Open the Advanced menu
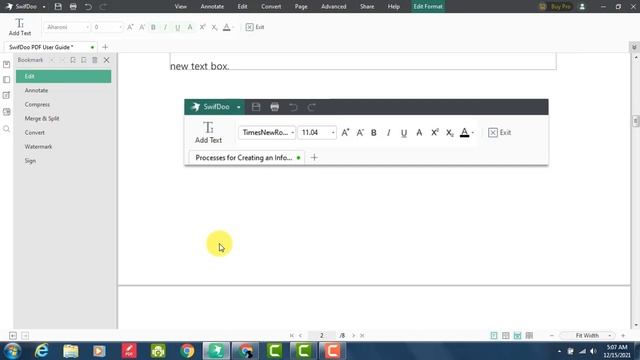The image size is (640, 360). pos(333,7)
